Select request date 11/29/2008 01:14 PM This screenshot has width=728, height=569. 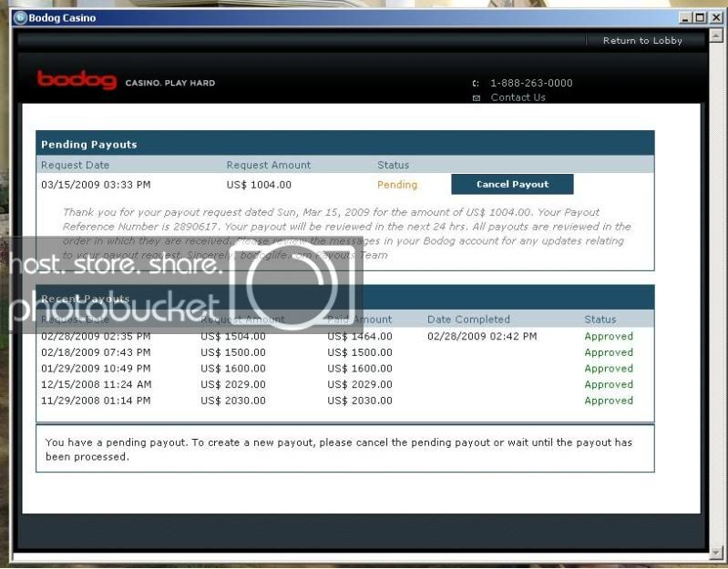click(96, 401)
